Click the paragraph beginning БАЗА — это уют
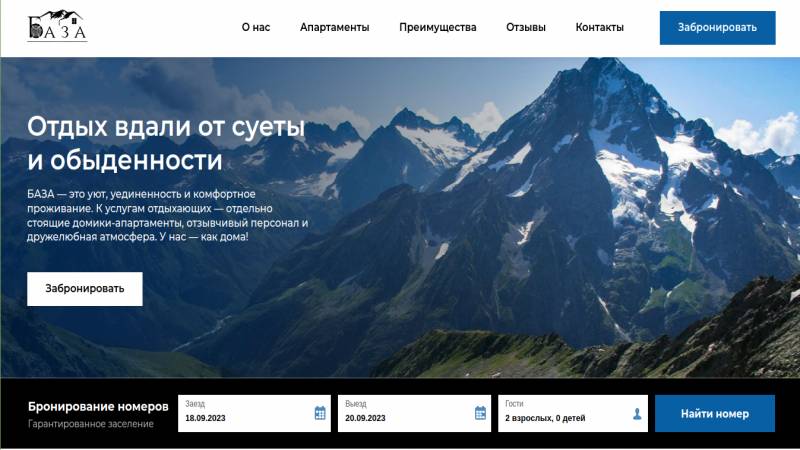Image resolution: width=800 pixels, height=450 pixels. (167, 215)
